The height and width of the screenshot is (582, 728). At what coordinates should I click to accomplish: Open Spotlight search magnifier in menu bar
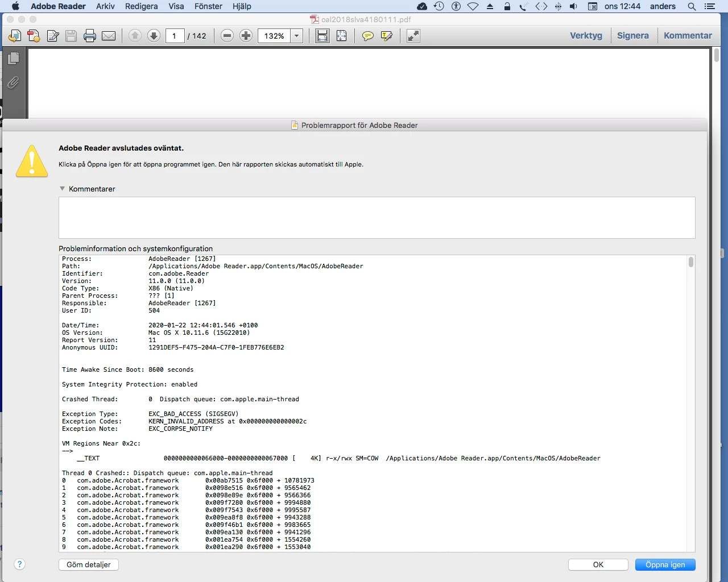pos(692,6)
